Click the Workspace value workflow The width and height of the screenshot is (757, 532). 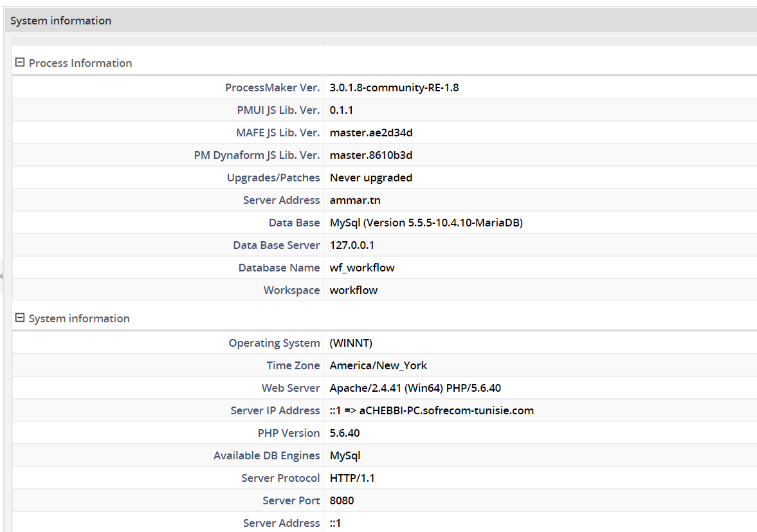(353, 289)
